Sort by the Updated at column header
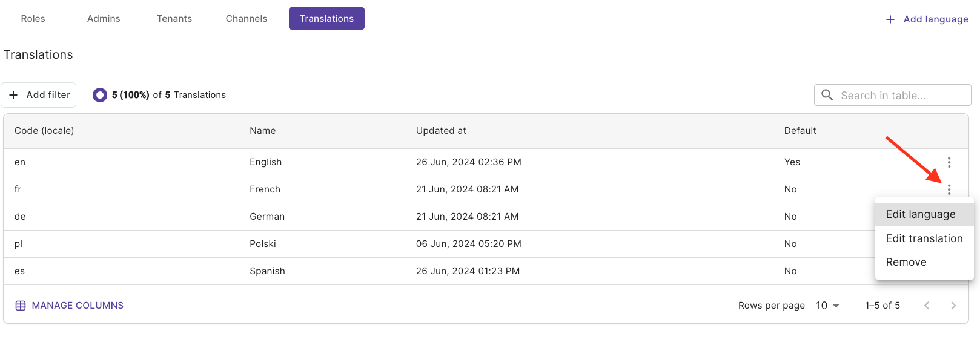The height and width of the screenshot is (342, 980). click(441, 131)
